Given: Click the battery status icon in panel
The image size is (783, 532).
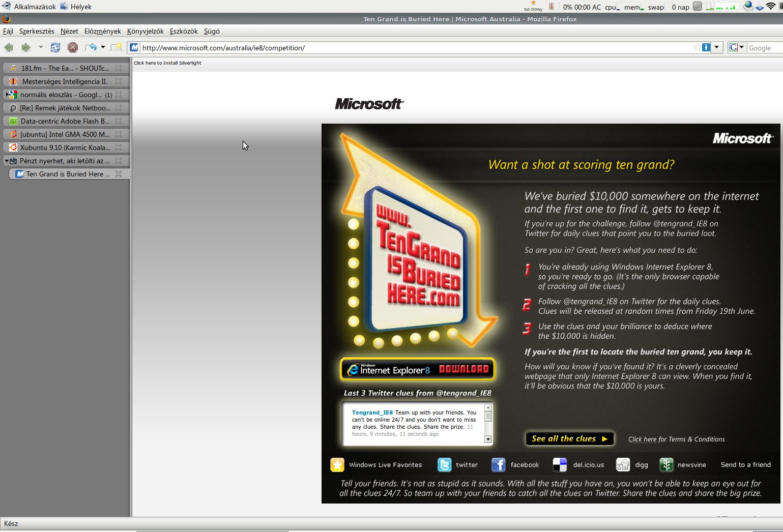Looking at the screenshot, I should (x=552, y=6).
